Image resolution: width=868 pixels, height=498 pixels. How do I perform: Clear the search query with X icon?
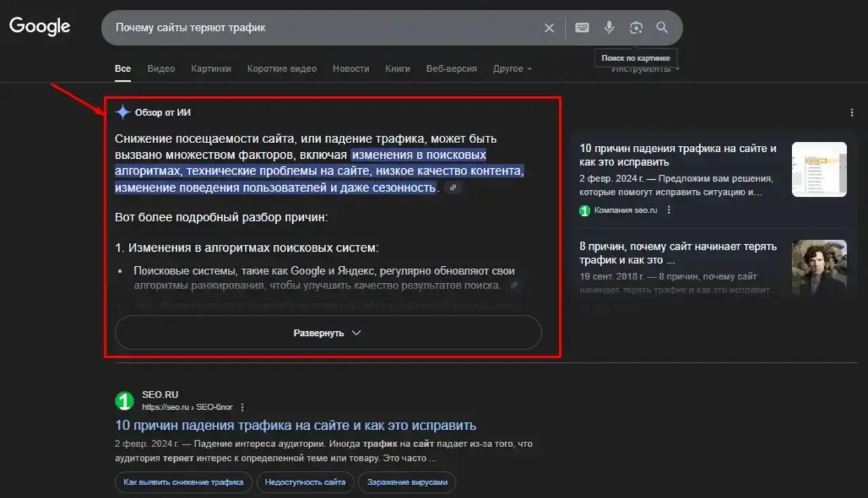tap(549, 28)
